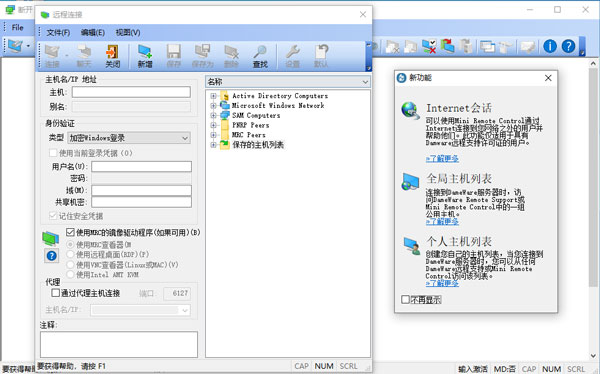The height and width of the screenshot is (374, 600).
Task: Open the 视图(V) menu
Action: click(128, 33)
